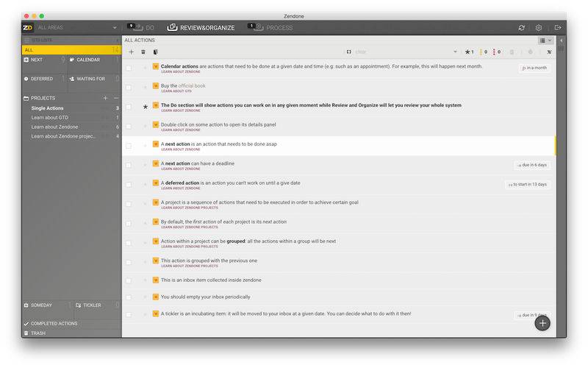588x368 pixels.
Task: Open settings gear icon in the header
Action: click(539, 27)
